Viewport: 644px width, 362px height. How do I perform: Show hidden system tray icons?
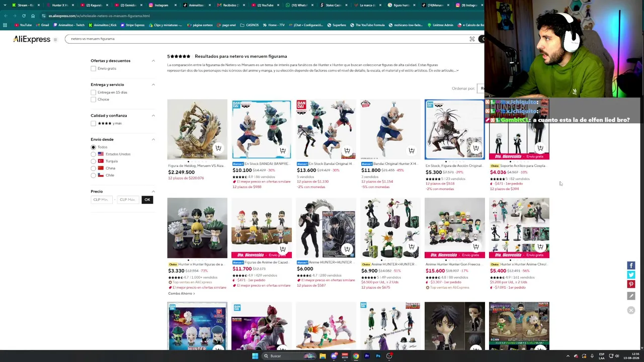click(x=568, y=356)
